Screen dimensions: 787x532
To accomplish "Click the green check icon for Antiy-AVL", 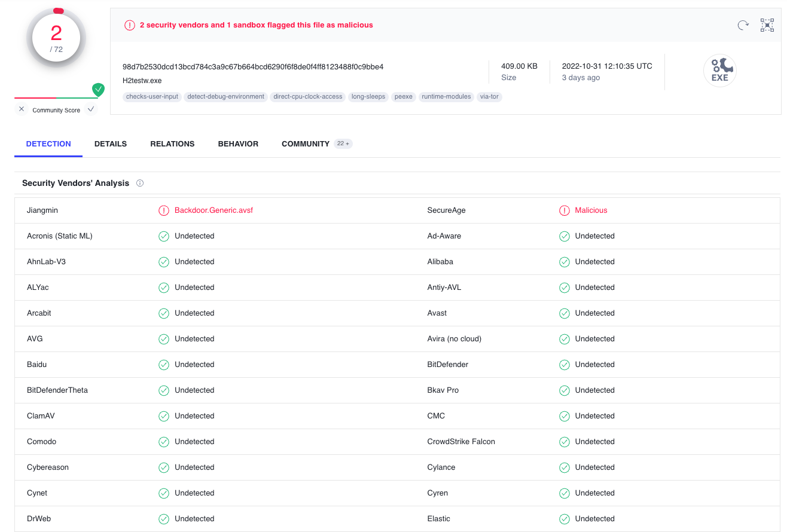I will [x=564, y=288].
